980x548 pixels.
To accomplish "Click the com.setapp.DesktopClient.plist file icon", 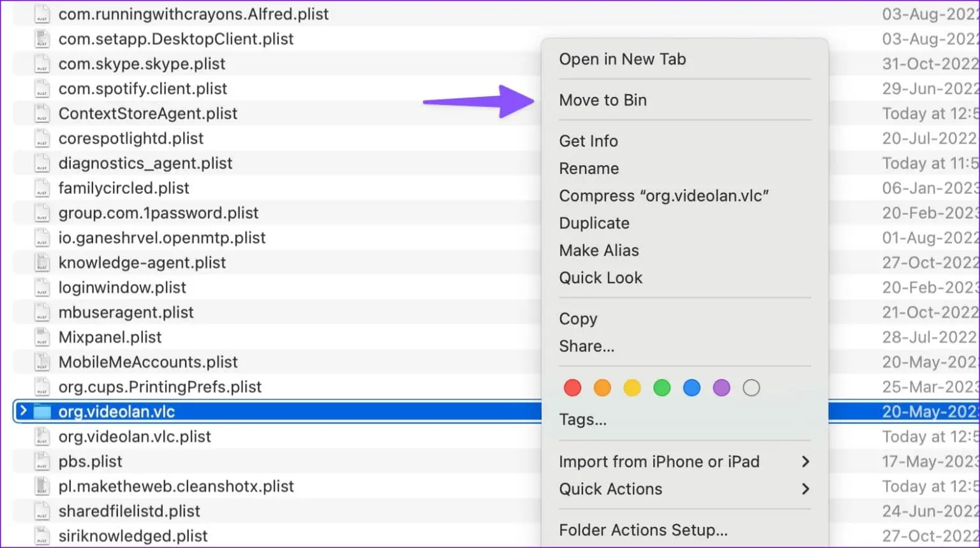I will (x=42, y=39).
